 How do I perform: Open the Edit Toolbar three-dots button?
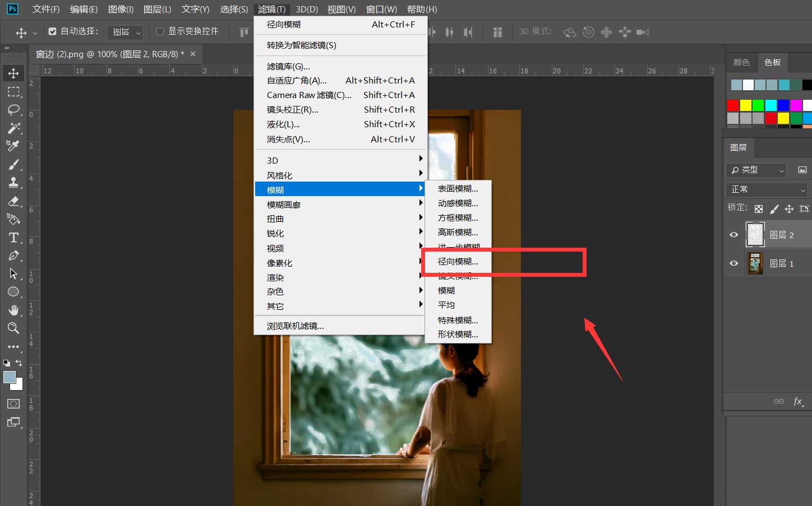pos(13,347)
